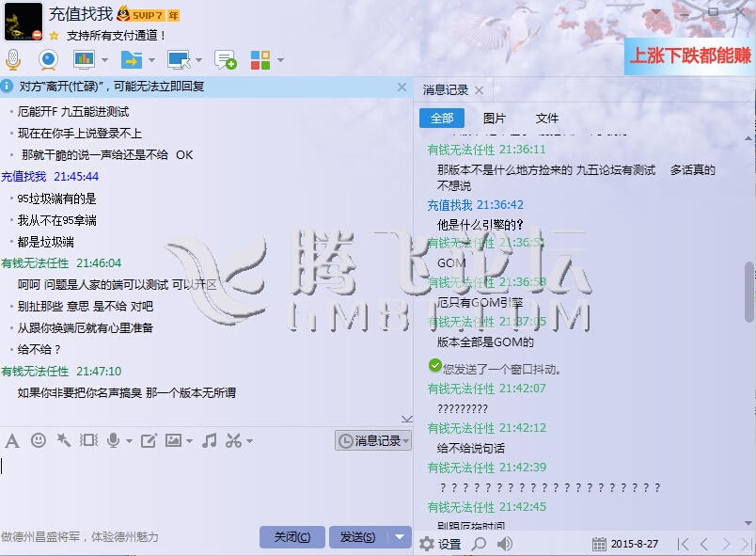Go to next page of message history
The height and width of the screenshot is (556, 756).
click(726, 545)
